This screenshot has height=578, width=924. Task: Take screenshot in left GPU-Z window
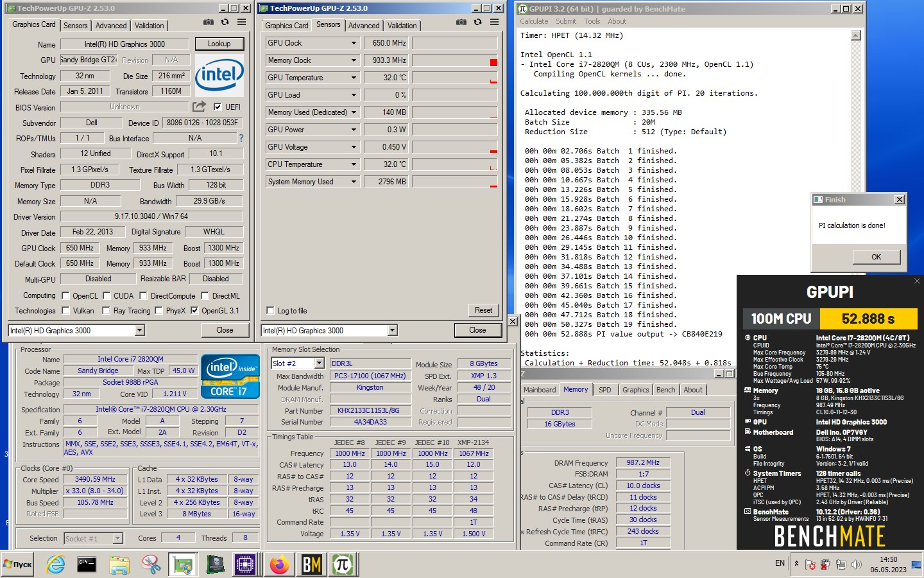point(209,22)
